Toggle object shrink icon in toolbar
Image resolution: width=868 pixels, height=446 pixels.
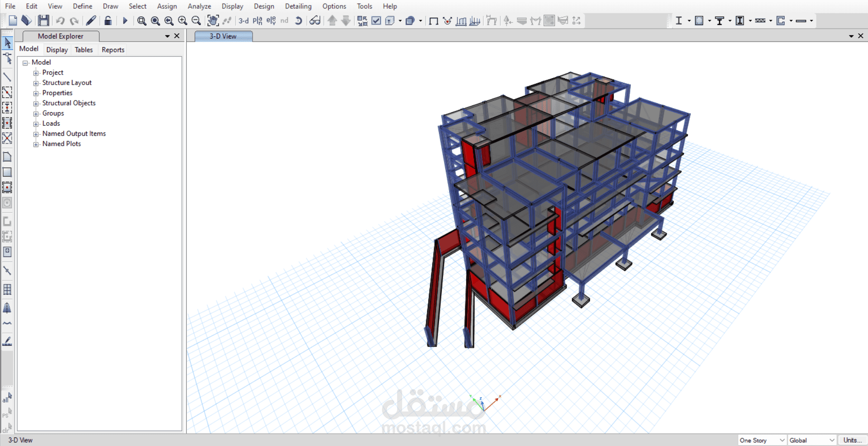tap(362, 20)
